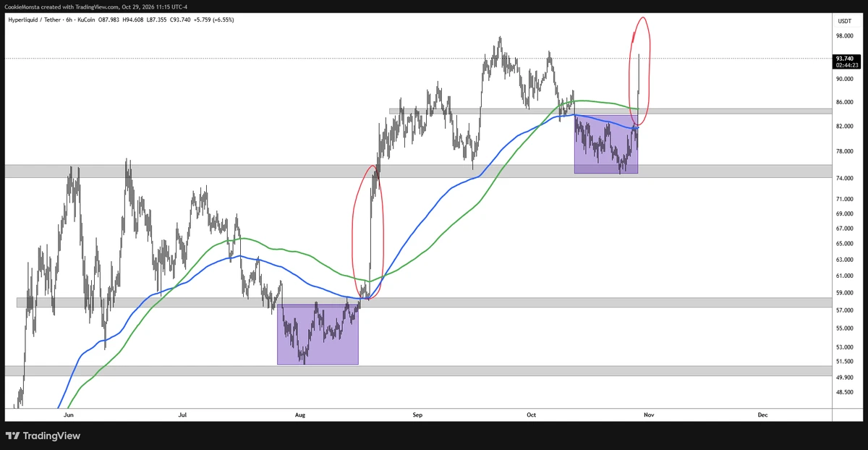Click the Jun label on time axis
This screenshot has width=868, height=450.
point(69,415)
